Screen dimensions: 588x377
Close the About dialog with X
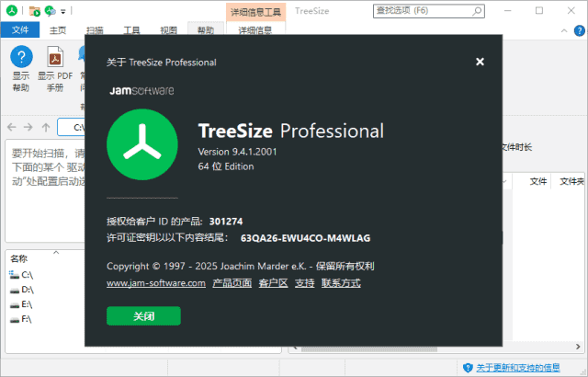coord(480,62)
